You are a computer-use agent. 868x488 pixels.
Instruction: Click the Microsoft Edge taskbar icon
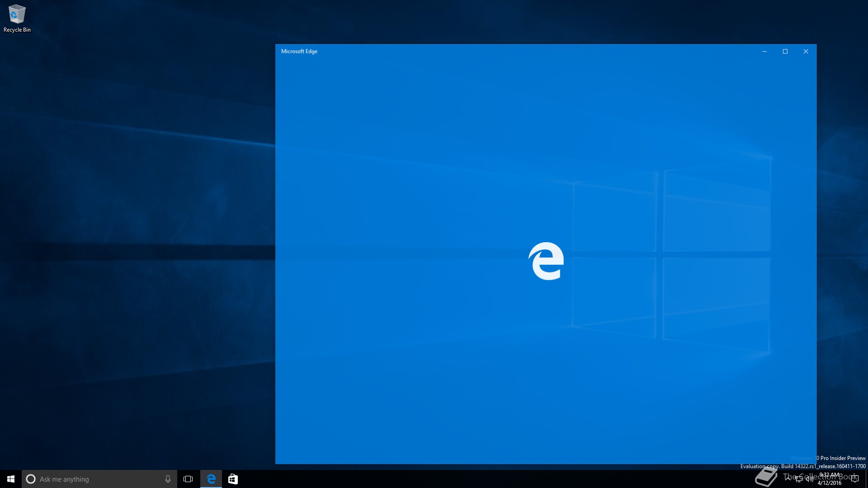coord(211,479)
